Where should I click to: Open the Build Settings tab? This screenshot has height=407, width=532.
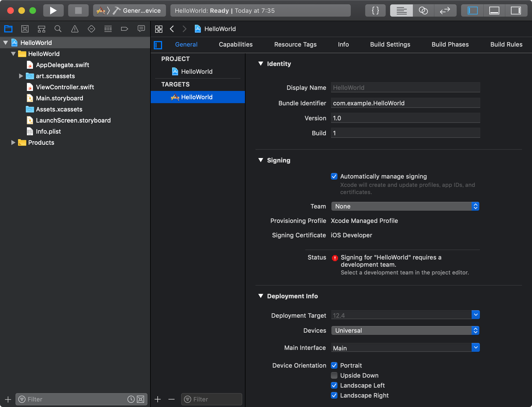coord(390,44)
